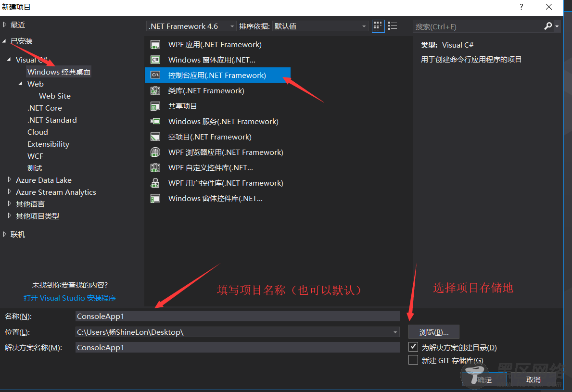This screenshot has width=572, height=392.
Task: Expand the 最近 node
Action: [5, 25]
